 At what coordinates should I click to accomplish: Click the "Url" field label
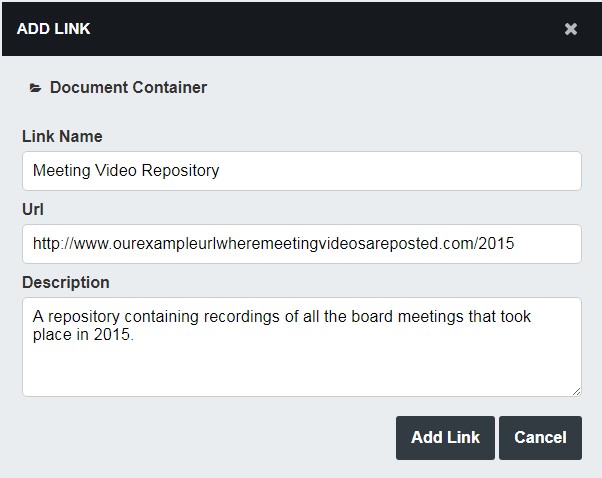tap(33, 209)
